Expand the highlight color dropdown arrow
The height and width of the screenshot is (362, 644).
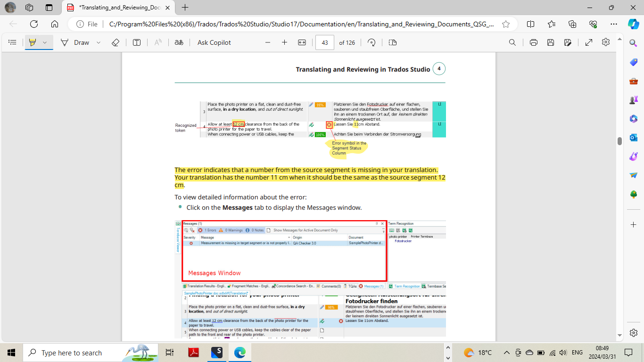pyautogui.click(x=45, y=42)
